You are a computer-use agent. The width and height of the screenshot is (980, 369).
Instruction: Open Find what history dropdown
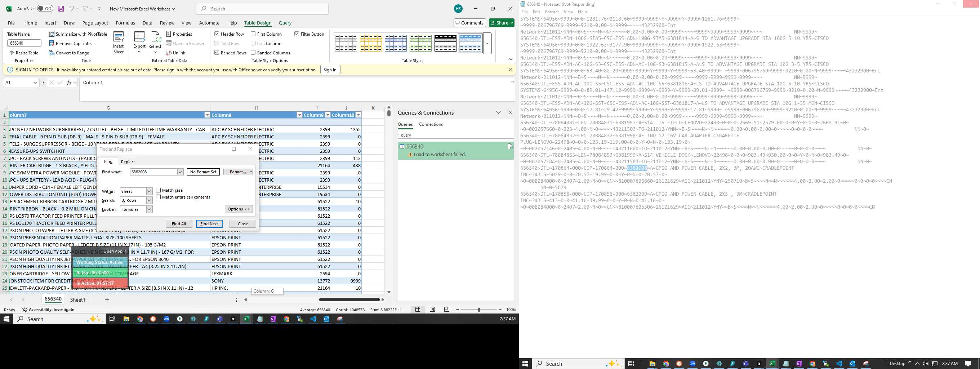[180, 172]
